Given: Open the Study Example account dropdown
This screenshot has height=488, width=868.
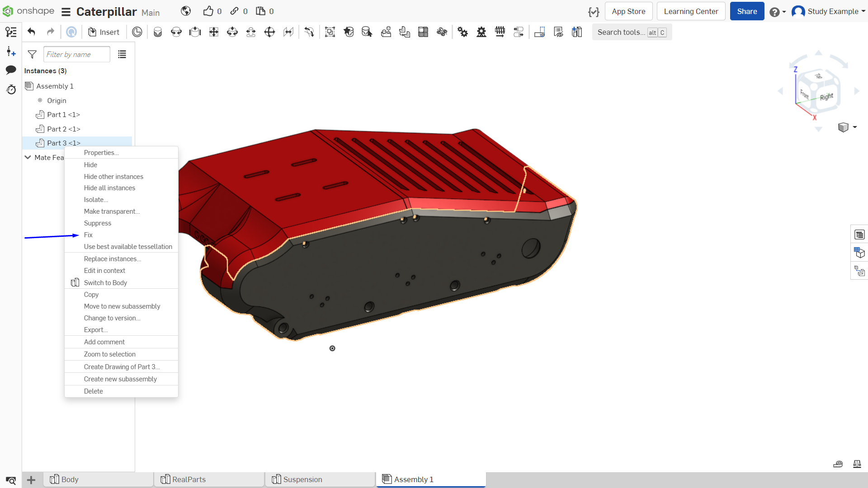Looking at the screenshot, I should 829,11.
